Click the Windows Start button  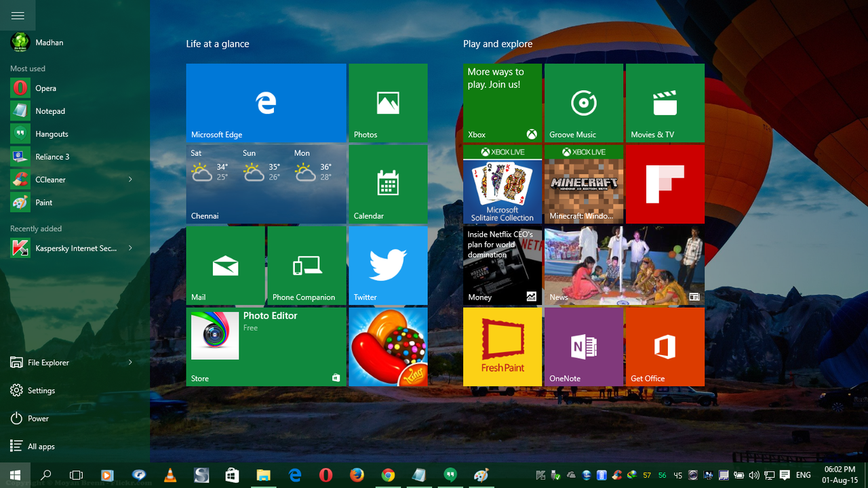(x=15, y=475)
